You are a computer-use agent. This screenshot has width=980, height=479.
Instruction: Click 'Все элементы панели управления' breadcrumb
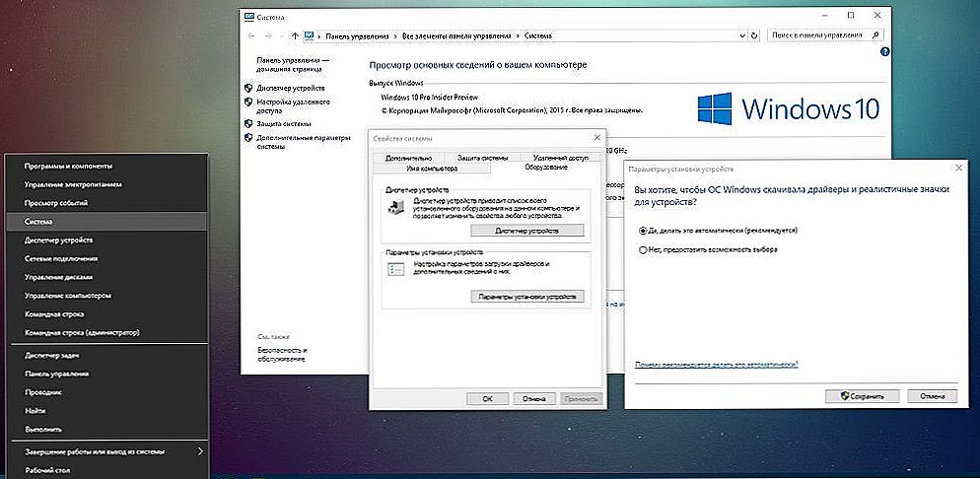pos(455,36)
